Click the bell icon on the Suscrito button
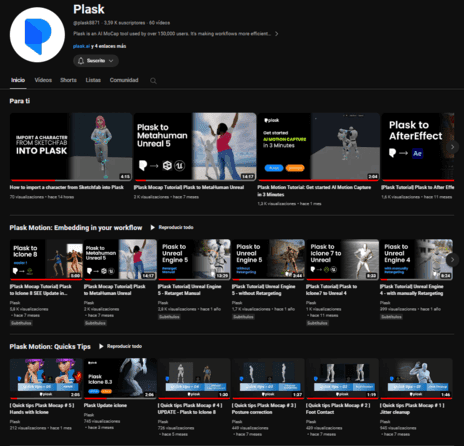 [81, 61]
